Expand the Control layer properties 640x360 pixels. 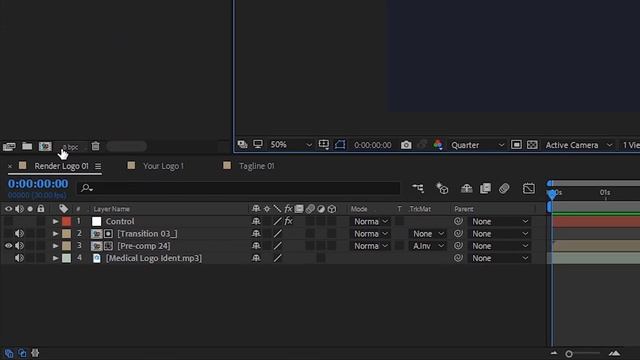coord(56,221)
